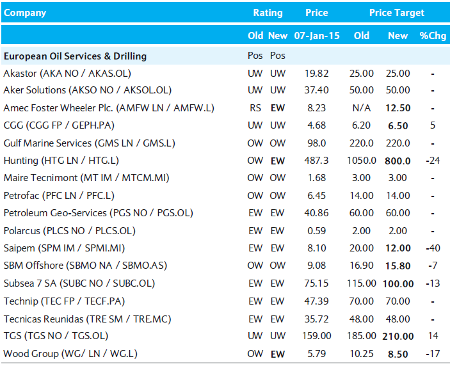Screen dimensions: 450x366
Task: Click the Company column header
Action: 25,13
